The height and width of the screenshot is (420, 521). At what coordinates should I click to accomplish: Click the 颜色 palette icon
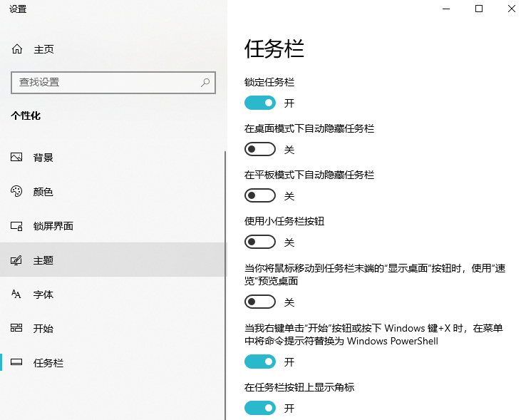17,192
